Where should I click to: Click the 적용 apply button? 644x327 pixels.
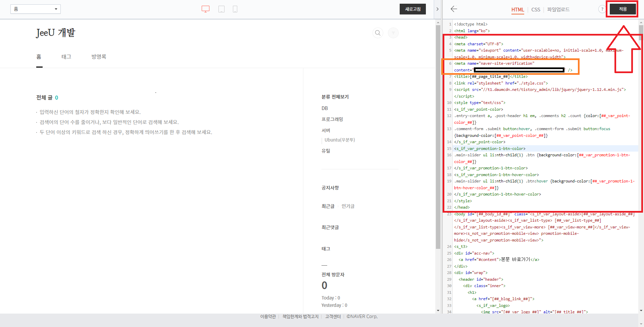(623, 9)
